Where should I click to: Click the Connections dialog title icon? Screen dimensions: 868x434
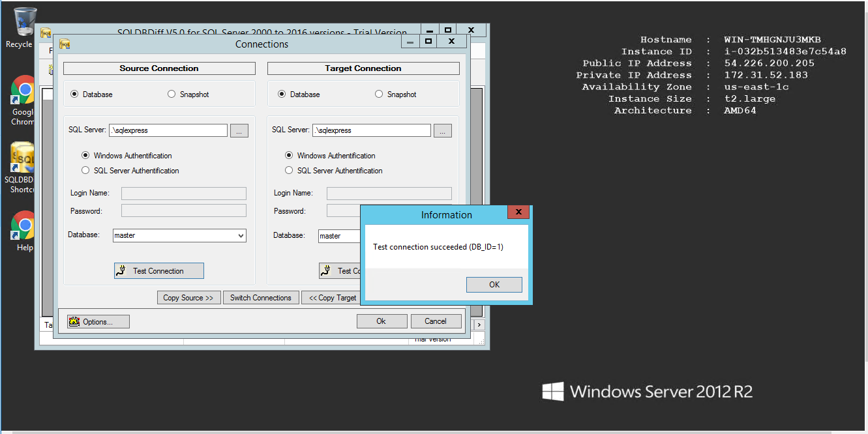click(65, 44)
